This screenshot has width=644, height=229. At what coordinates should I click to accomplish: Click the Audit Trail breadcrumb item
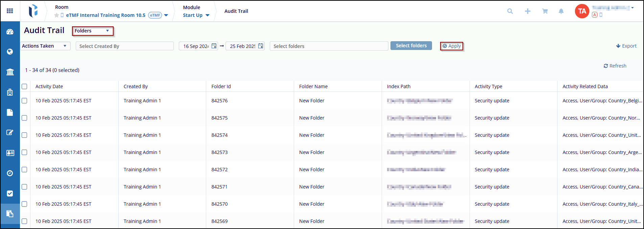click(x=236, y=11)
